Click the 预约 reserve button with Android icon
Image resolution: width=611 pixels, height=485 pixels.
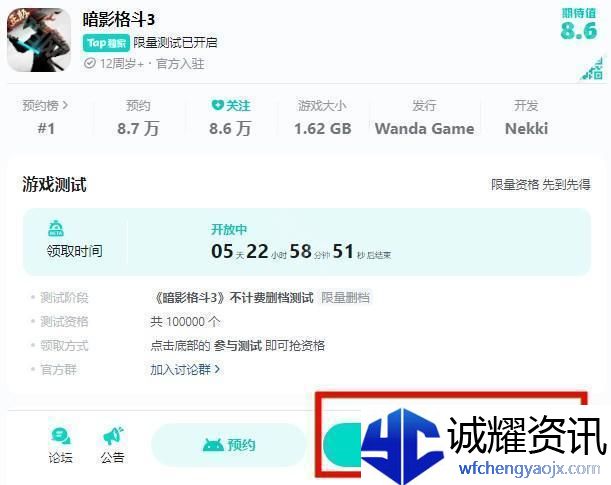pyautogui.click(x=229, y=444)
